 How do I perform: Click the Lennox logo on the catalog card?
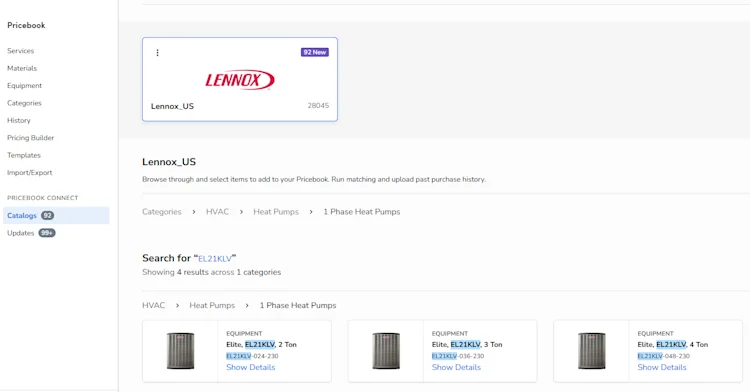click(240, 80)
